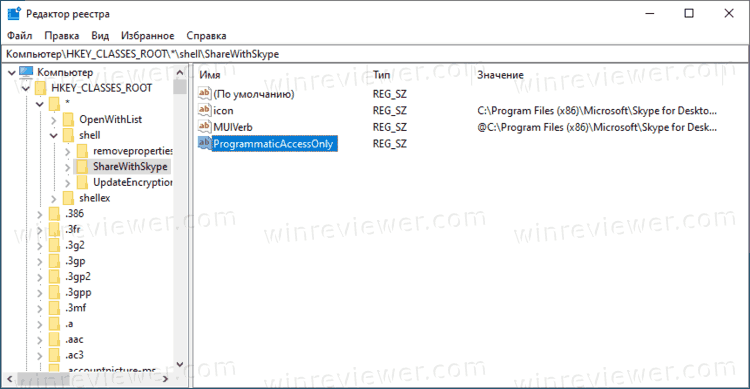Expand the .a key

[40, 325]
